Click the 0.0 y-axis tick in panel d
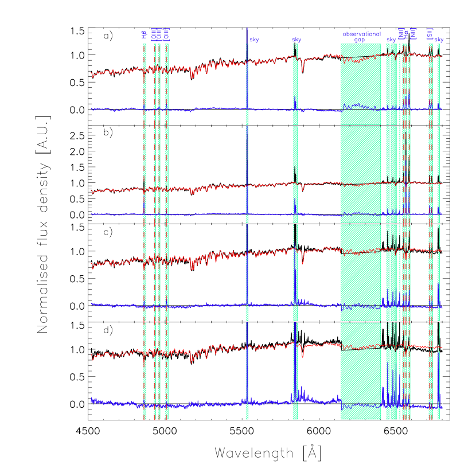 coord(77,404)
